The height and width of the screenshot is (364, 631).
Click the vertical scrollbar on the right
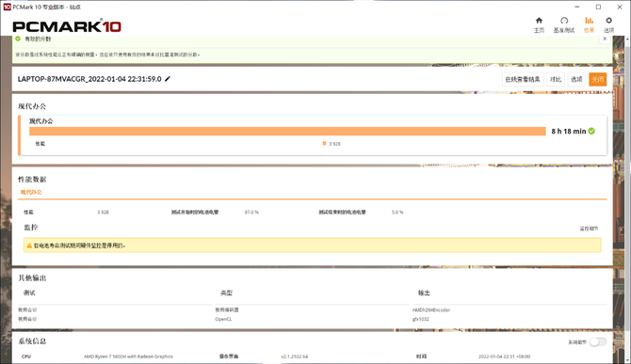pyautogui.click(x=627, y=199)
